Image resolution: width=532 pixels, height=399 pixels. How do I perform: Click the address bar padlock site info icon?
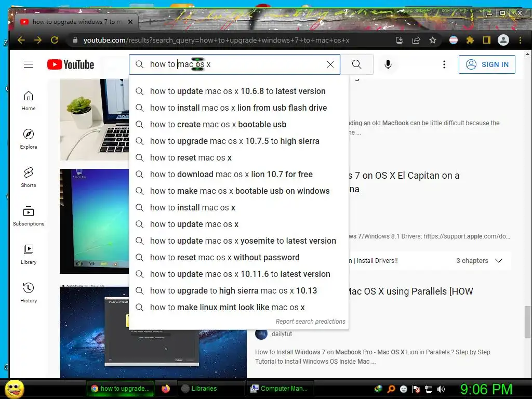pos(75,40)
